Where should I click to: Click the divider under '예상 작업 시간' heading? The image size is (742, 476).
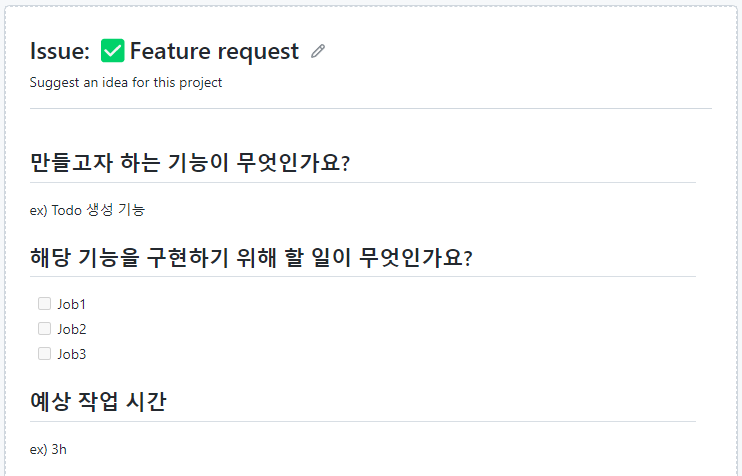tap(363, 421)
